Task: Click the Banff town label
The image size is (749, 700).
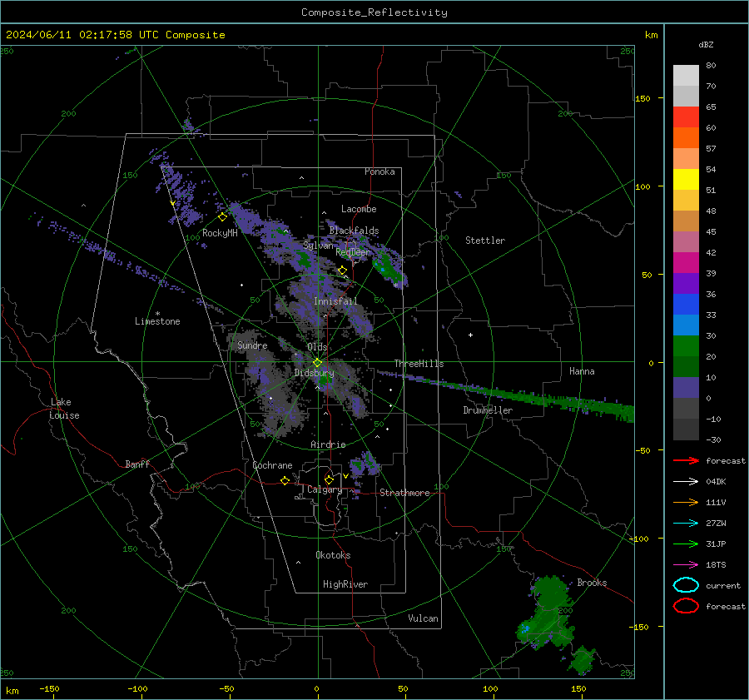Action: (137, 464)
